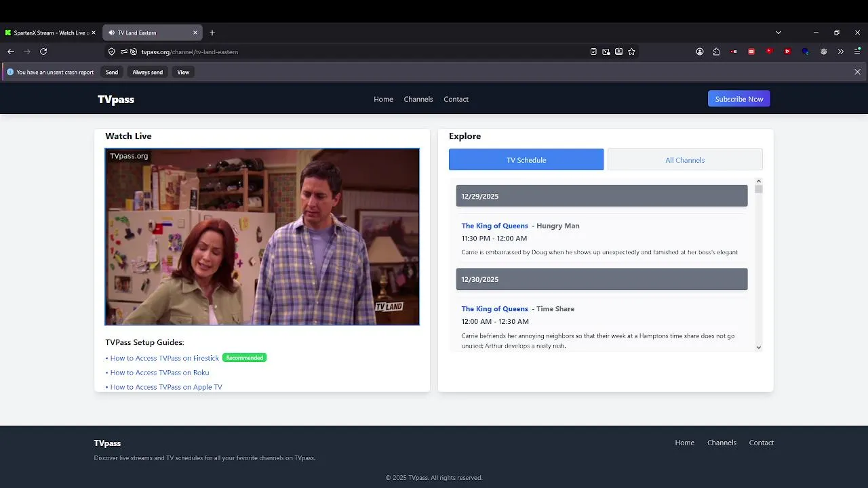The width and height of the screenshot is (868, 488).
Task: Click the dark blue round extension icon
Action: (805, 52)
